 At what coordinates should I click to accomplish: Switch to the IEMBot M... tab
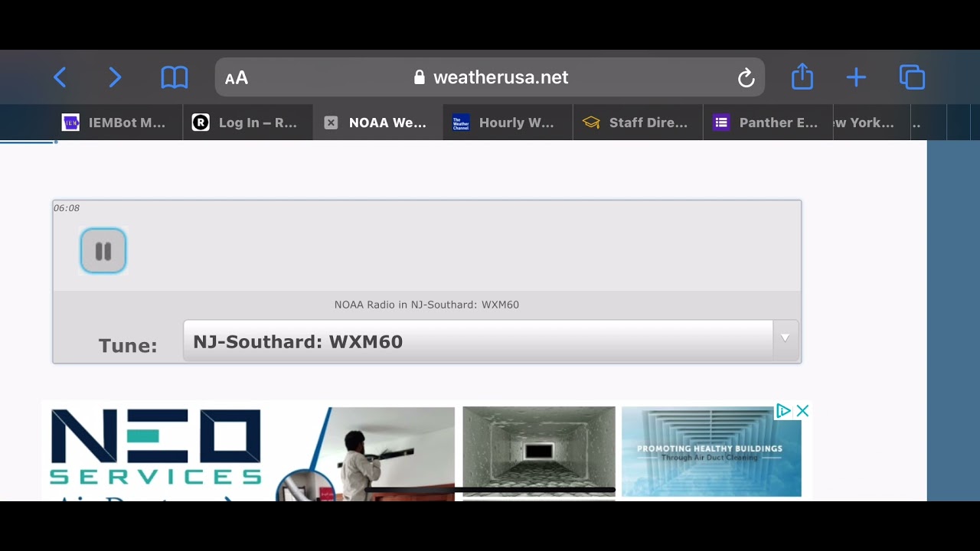(118, 122)
